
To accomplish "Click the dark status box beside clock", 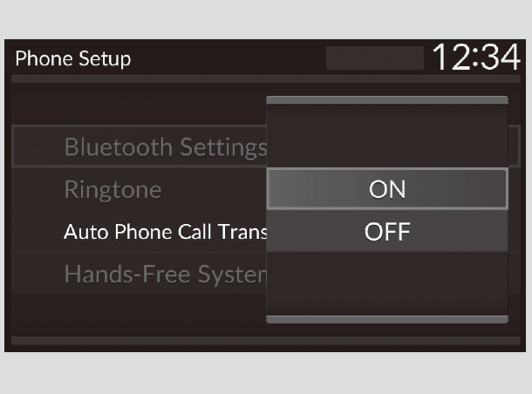I will pos(374,58).
